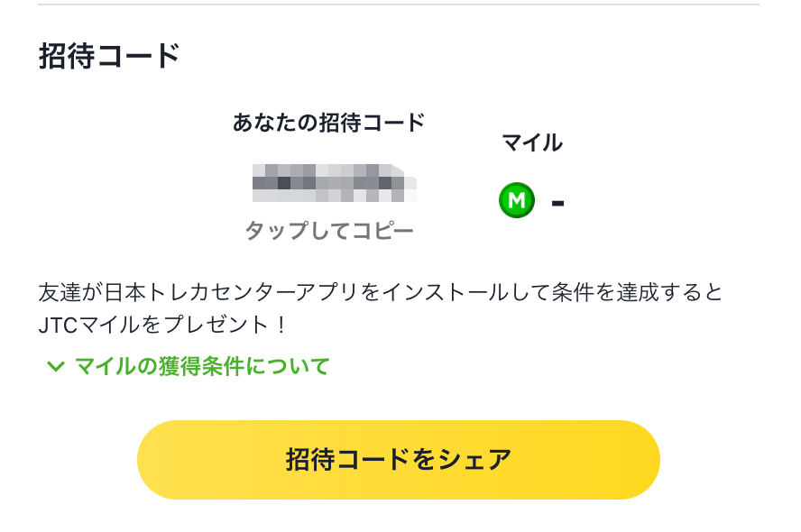Click the yellow share button's シェア word

point(475,460)
